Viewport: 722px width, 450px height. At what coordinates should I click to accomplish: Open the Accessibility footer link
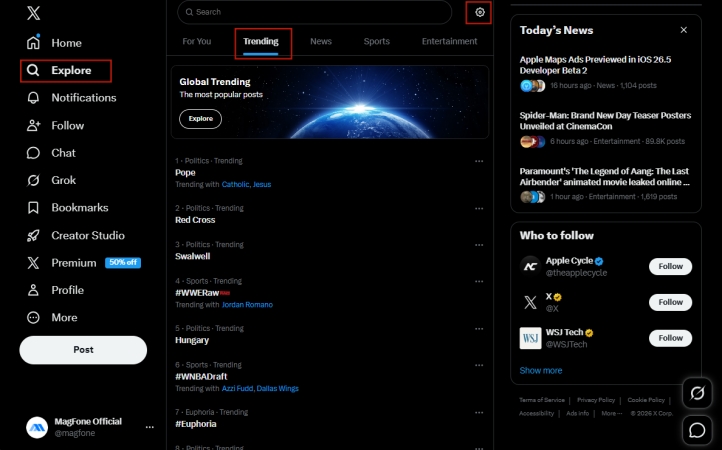coord(536,413)
